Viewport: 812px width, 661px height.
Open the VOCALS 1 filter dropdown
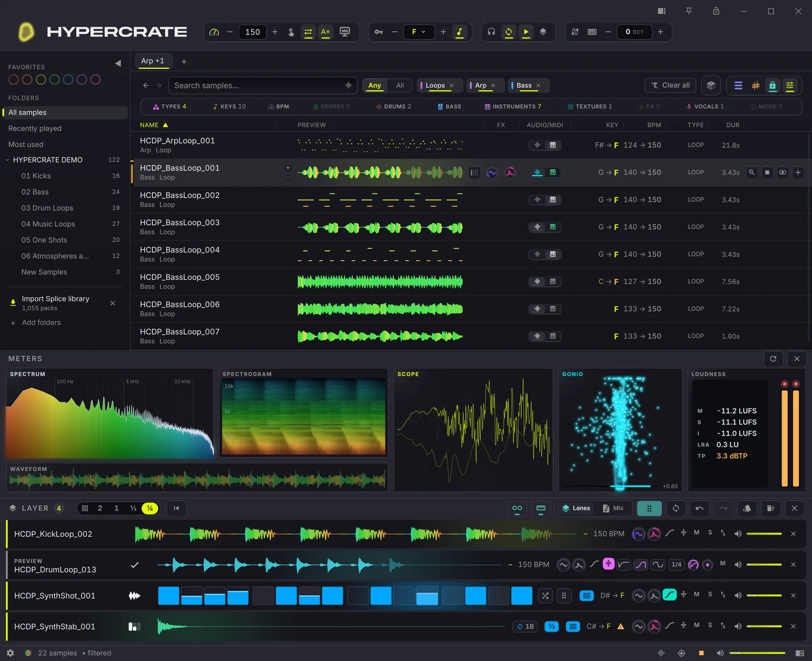coord(705,107)
